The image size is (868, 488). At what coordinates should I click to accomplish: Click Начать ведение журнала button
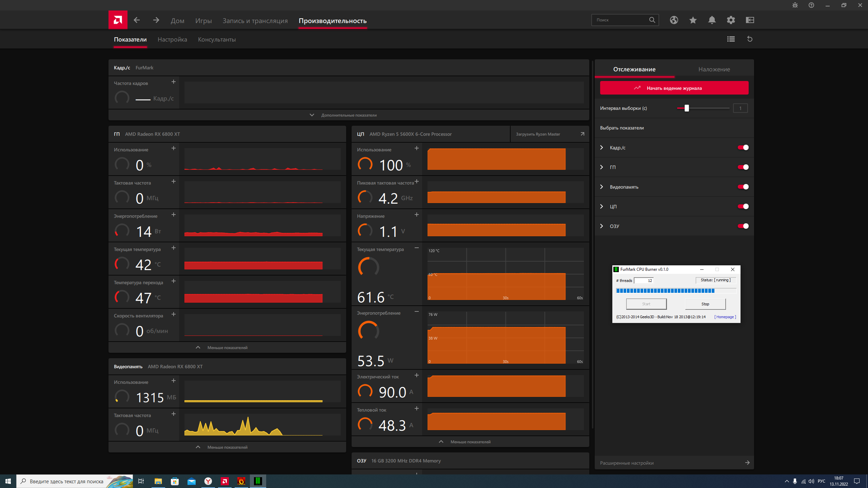(x=674, y=88)
